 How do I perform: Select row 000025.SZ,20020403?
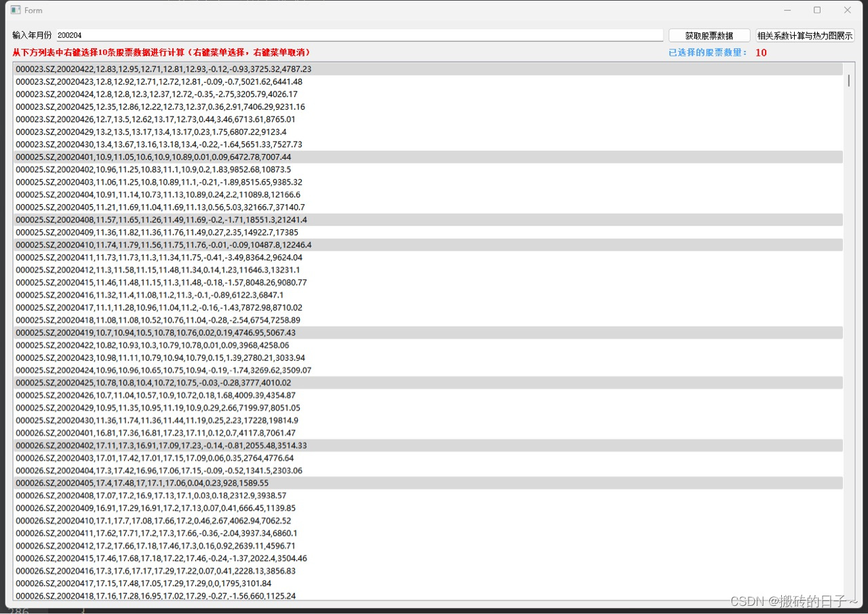click(x=428, y=182)
